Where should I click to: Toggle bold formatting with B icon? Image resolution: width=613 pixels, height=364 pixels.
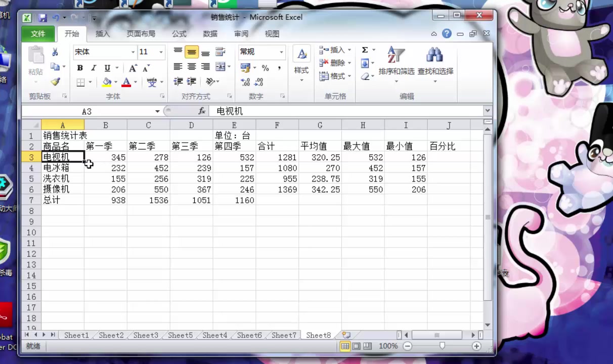coord(79,67)
